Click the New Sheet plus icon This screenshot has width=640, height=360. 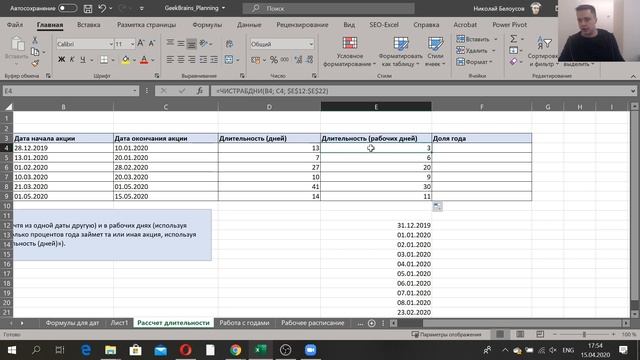[371, 323]
